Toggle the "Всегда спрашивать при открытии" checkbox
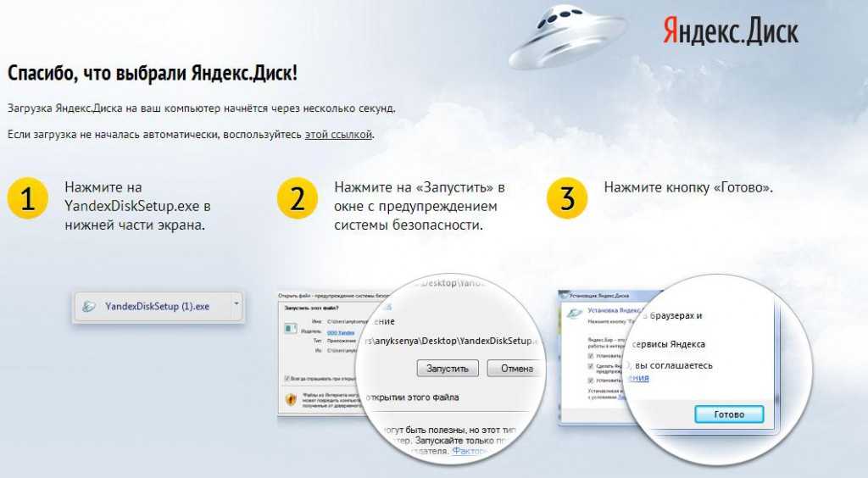Screen dimensions: 868x478 coord(287,378)
